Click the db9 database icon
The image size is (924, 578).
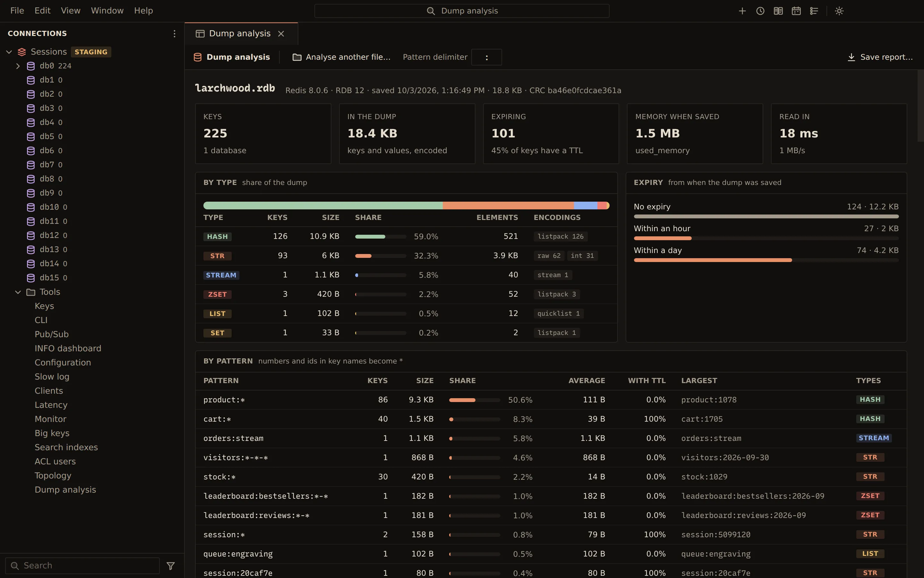31,193
